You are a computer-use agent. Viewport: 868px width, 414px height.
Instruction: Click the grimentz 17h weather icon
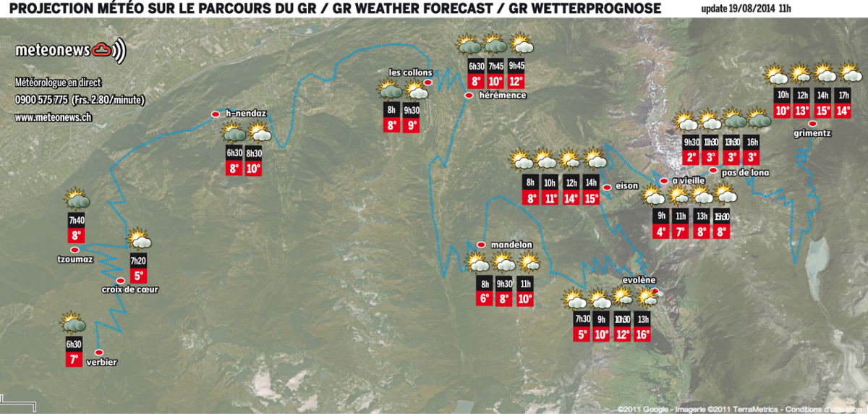[x=851, y=74]
